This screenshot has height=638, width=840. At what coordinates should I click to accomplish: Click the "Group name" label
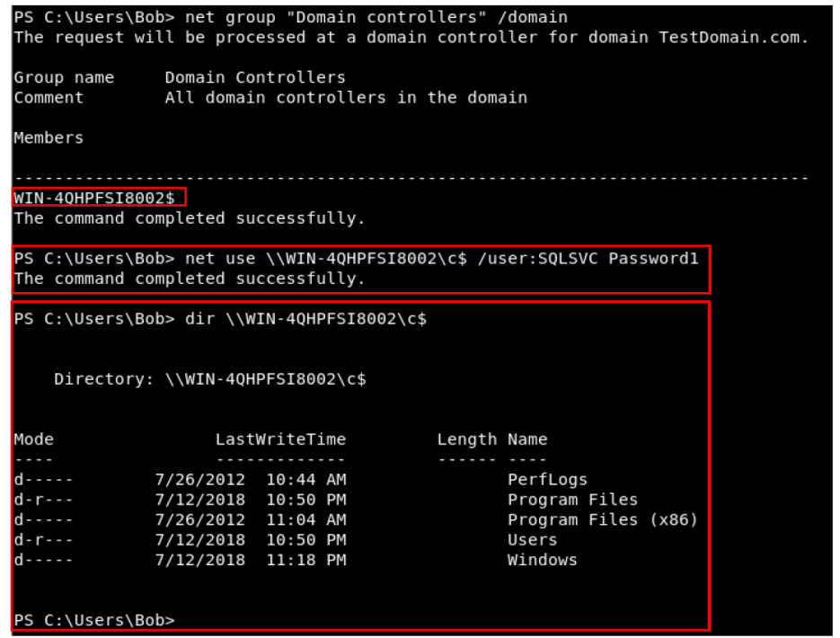(64, 77)
